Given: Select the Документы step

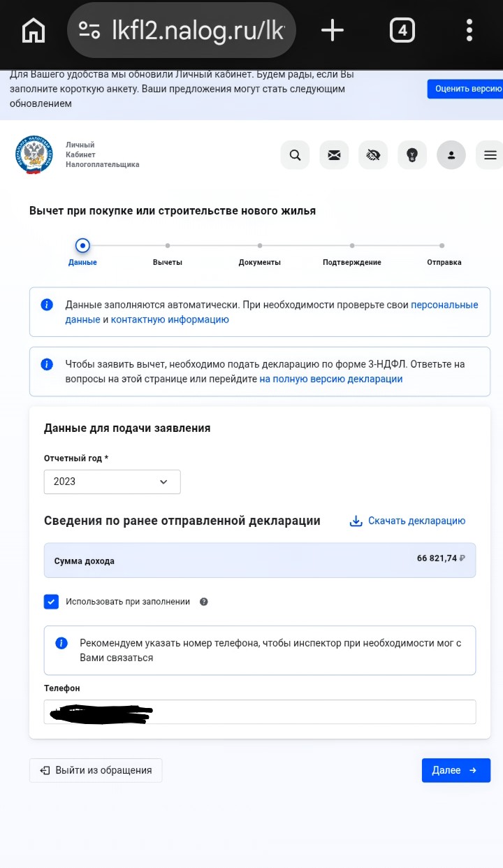Looking at the screenshot, I should point(260,255).
